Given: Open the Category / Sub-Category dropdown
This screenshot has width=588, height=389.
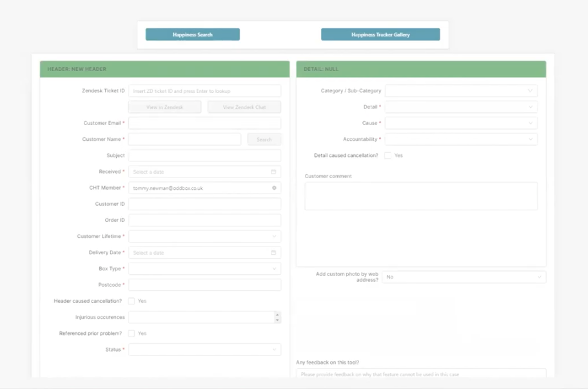Looking at the screenshot, I should click(461, 91).
